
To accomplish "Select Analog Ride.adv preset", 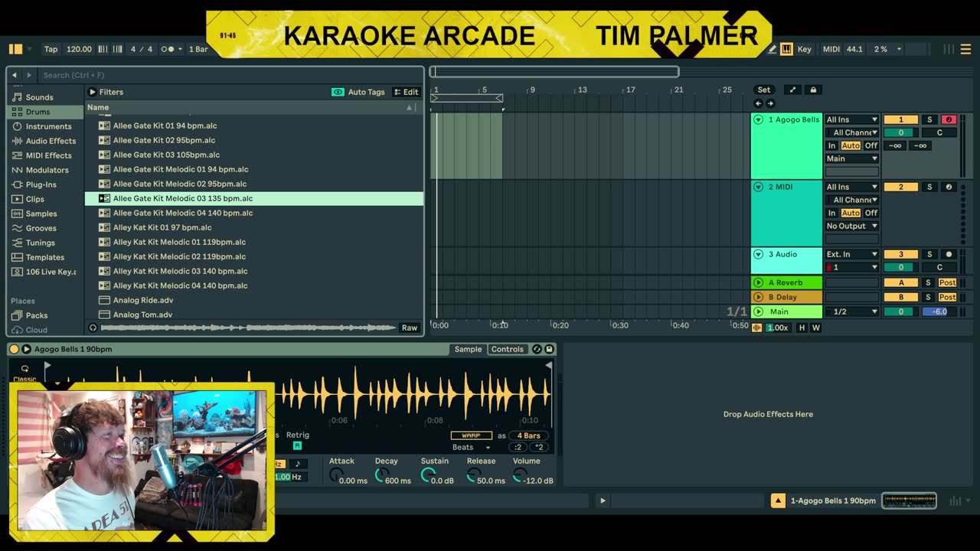I will click(x=253, y=300).
